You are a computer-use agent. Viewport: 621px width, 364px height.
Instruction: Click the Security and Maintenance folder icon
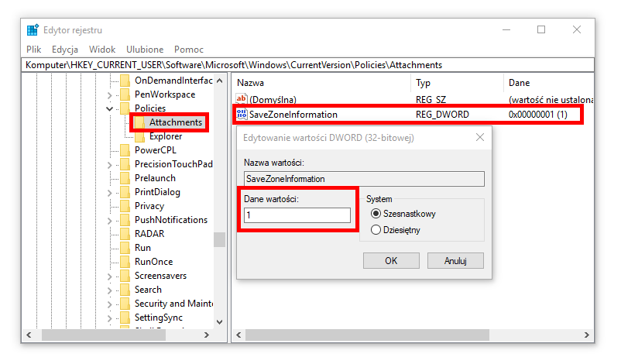pos(125,304)
